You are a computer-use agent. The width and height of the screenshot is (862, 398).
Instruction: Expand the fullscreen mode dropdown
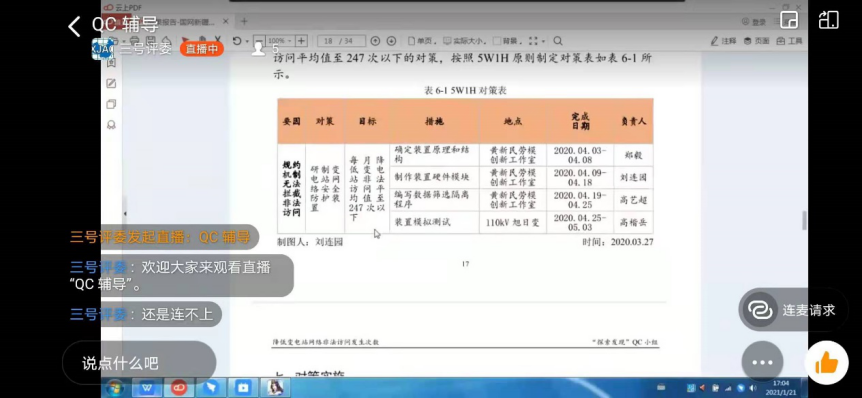543,42
